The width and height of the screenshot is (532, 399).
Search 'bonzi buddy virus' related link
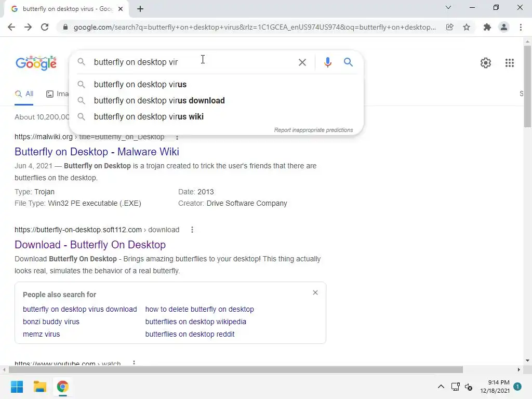(51, 322)
